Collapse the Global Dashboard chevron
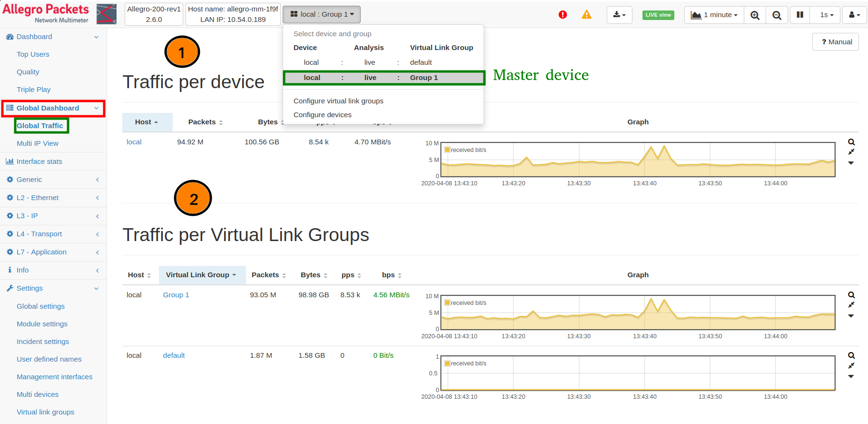This screenshot has height=424, width=868. tap(97, 108)
